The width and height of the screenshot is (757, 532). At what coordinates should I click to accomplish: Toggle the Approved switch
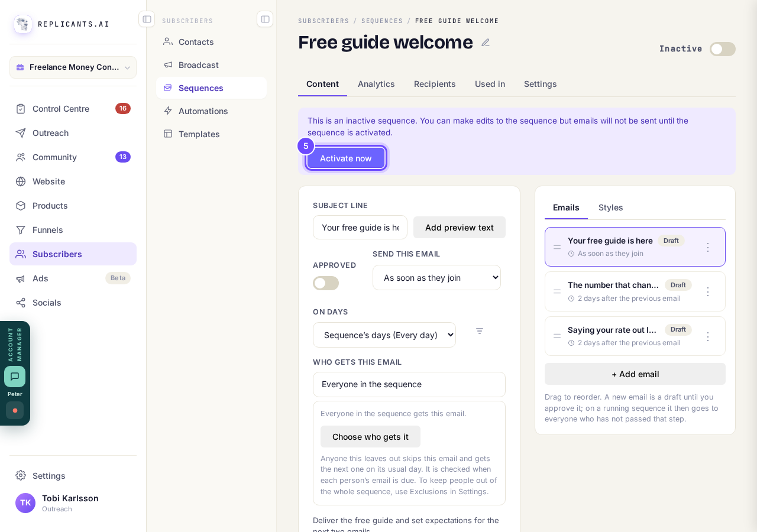326,283
